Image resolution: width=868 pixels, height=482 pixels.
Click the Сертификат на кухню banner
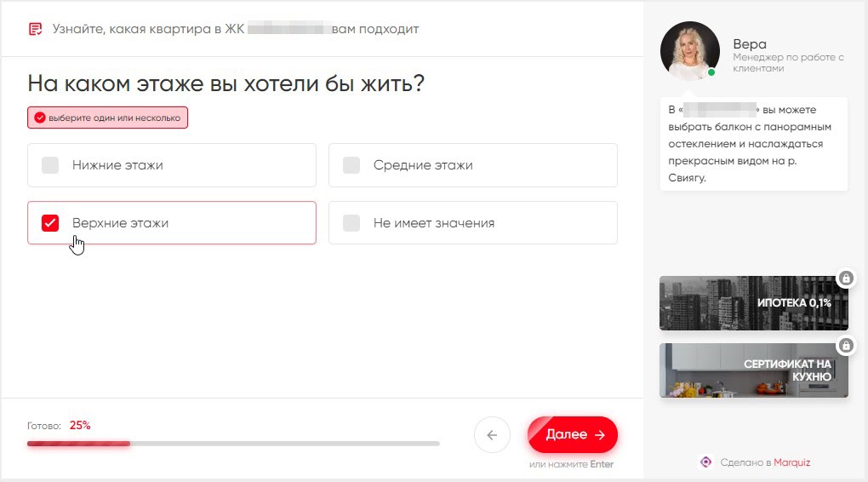pyautogui.click(x=753, y=370)
